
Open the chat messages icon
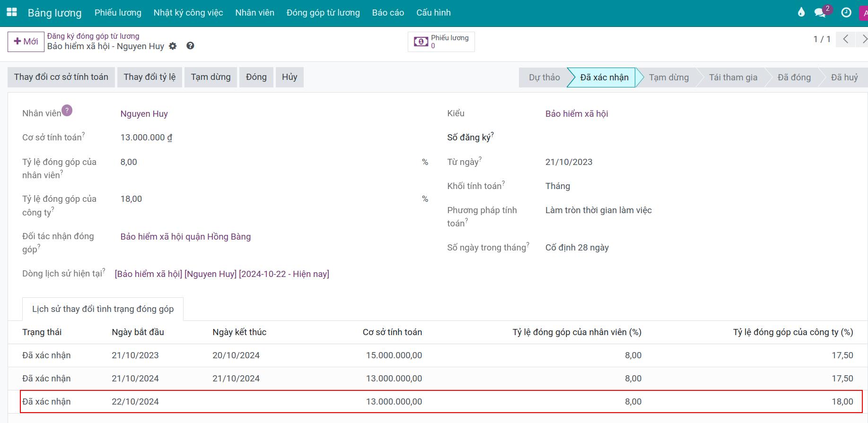[x=820, y=13]
